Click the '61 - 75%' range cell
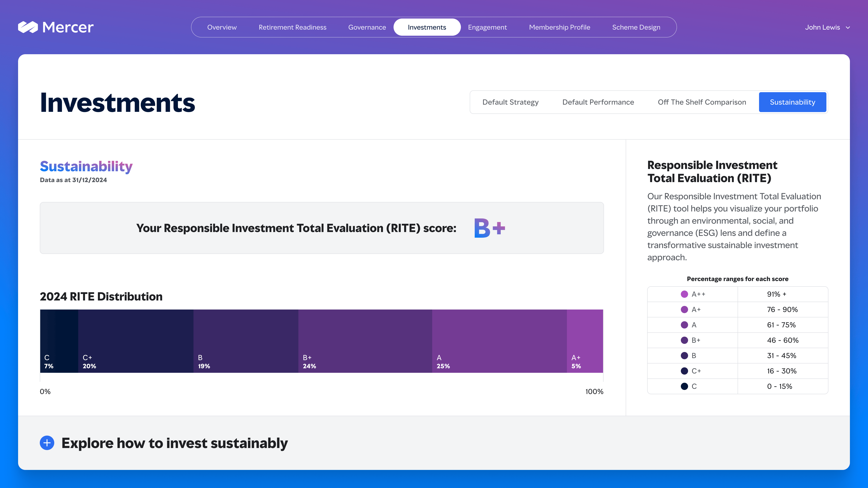 click(x=783, y=325)
